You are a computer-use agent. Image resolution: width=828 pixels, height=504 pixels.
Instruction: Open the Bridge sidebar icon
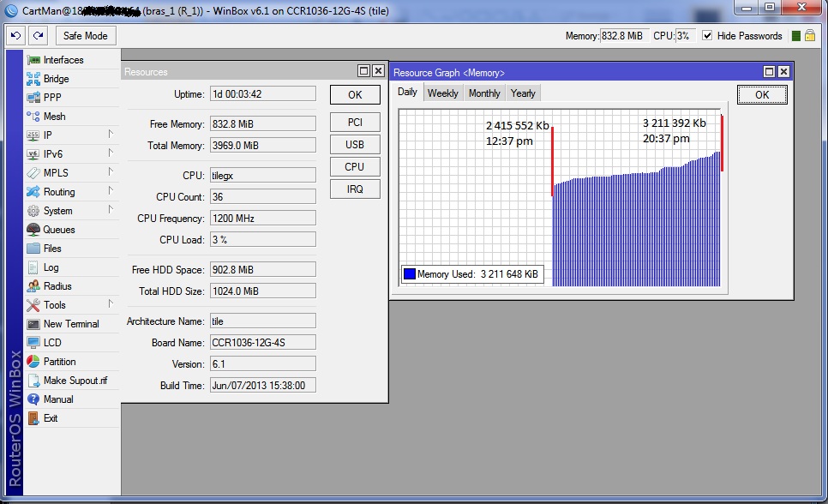tap(33, 79)
